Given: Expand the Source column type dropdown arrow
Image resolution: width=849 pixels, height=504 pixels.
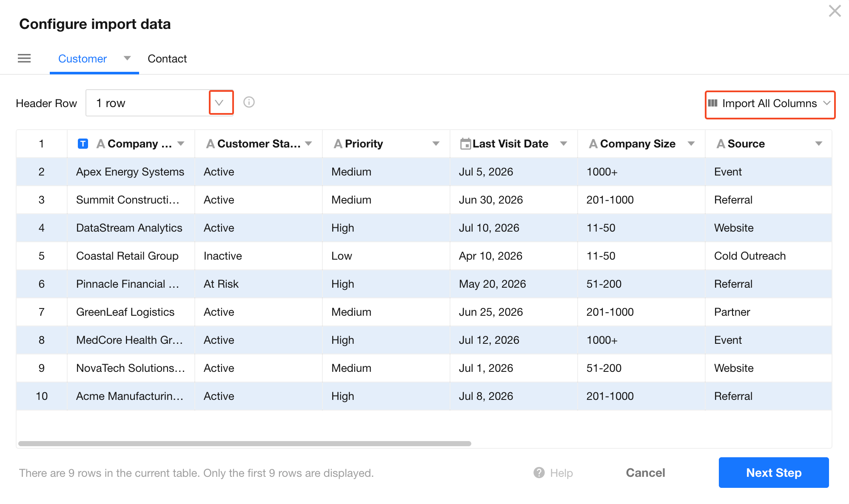Looking at the screenshot, I should point(818,144).
